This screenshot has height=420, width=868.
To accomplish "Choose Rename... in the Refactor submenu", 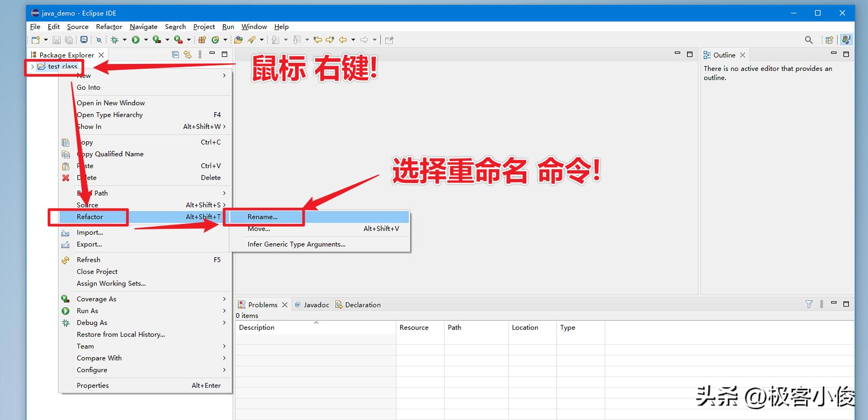I will 319,217.
